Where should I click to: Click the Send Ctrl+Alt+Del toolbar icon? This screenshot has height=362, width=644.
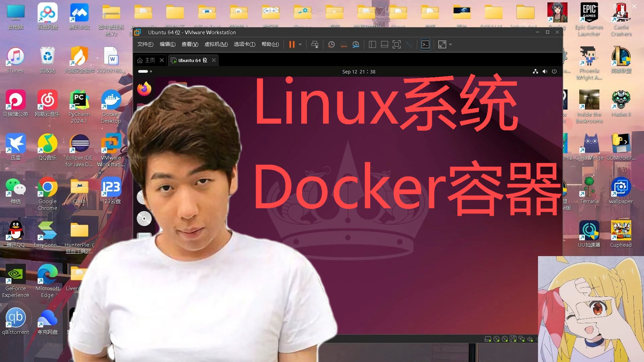coord(315,45)
